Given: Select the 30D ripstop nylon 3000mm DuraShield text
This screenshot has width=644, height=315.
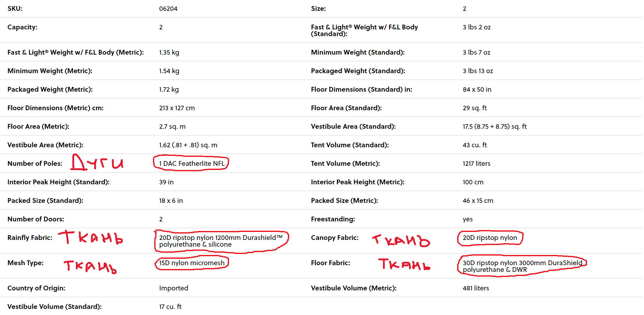Looking at the screenshot, I should coord(522,266).
